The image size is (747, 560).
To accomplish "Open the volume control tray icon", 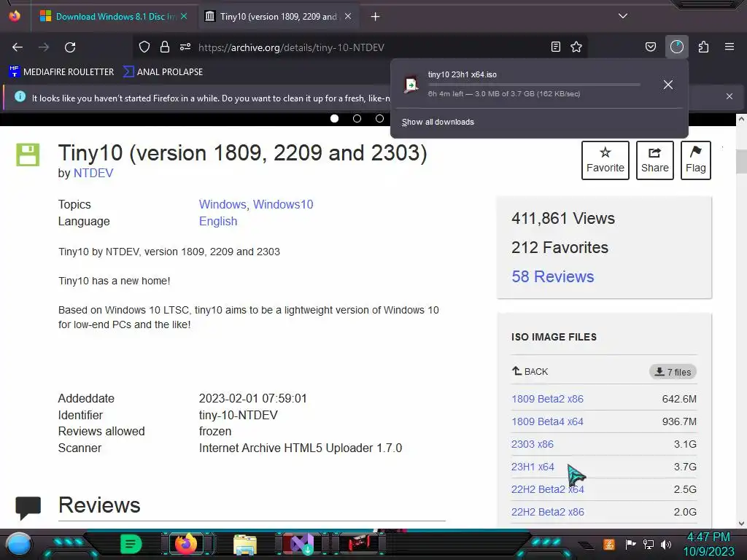I will click(x=665, y=544).
